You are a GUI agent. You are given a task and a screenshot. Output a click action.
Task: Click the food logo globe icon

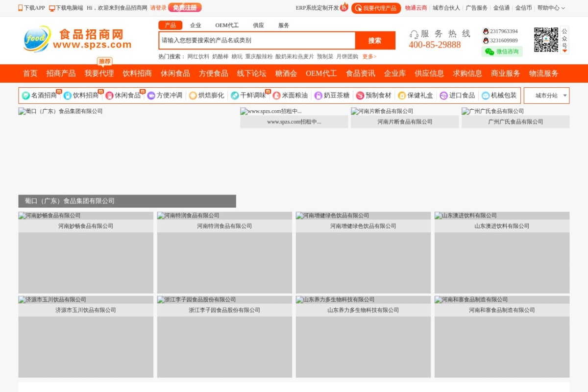point(37,39)
